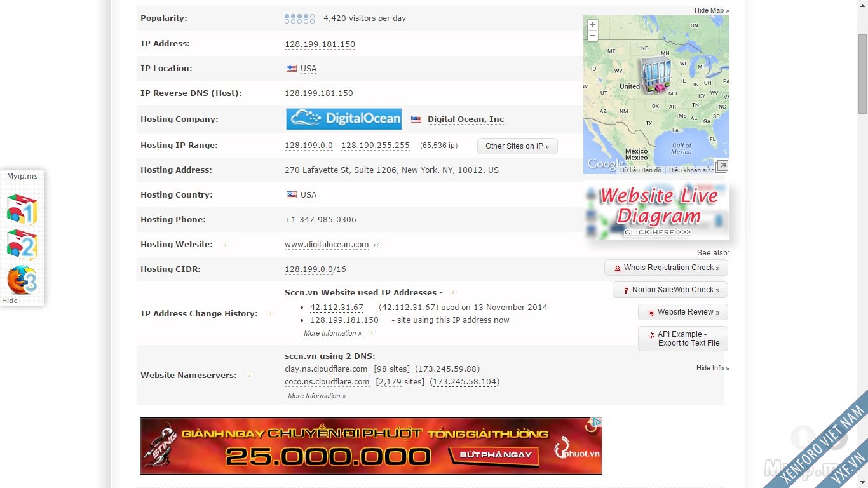Click the flag before Digital Ocean, Inc
The width and height of the screenshot is (868, 488).
tap(416, 119)
